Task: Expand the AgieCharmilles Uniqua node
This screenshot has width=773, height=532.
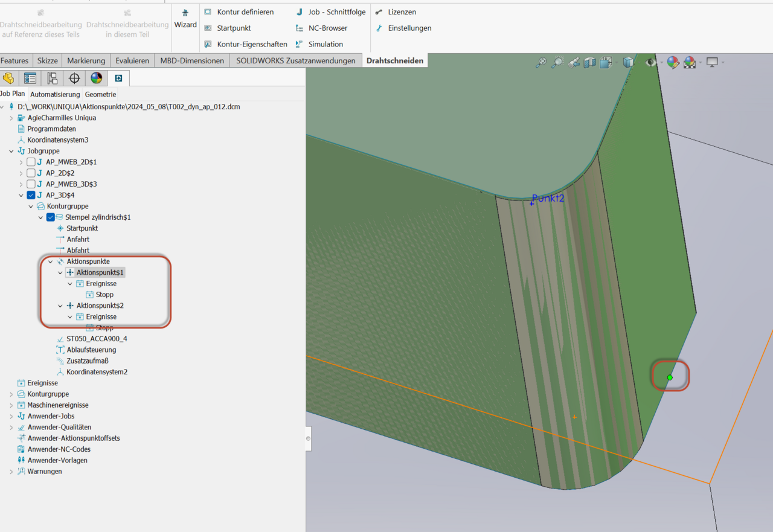Action: (x=11, y=118)
